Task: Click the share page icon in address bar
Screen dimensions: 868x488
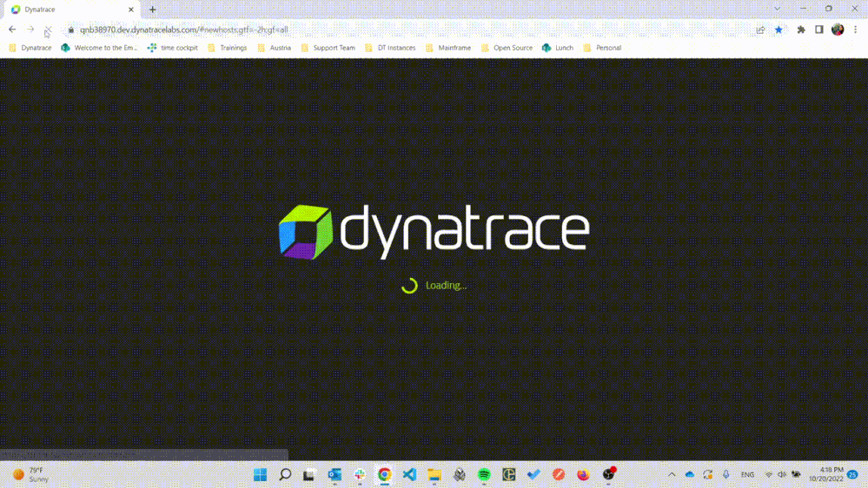Action: tap(760, 30)
